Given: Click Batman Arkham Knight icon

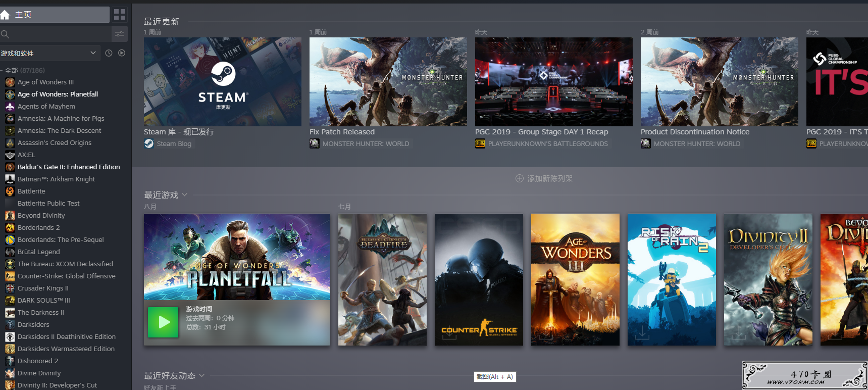Looking at the screenshot, I should (10, 179).
